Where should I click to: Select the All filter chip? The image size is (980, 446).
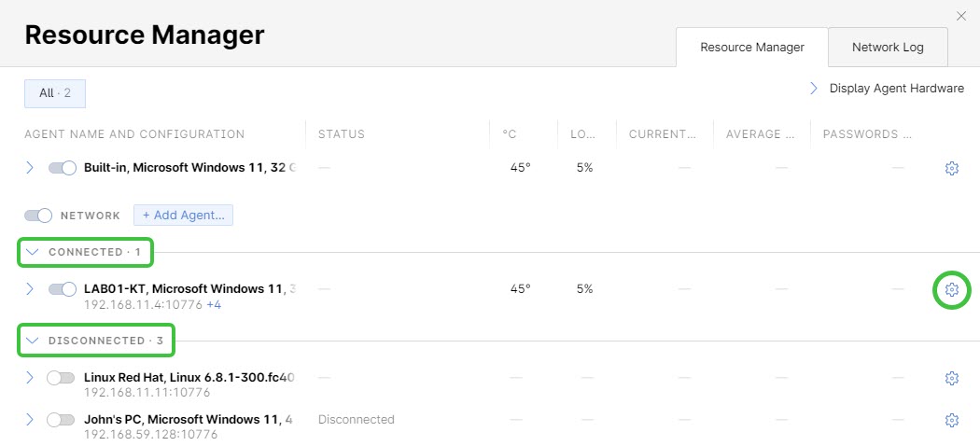point(55,93)
